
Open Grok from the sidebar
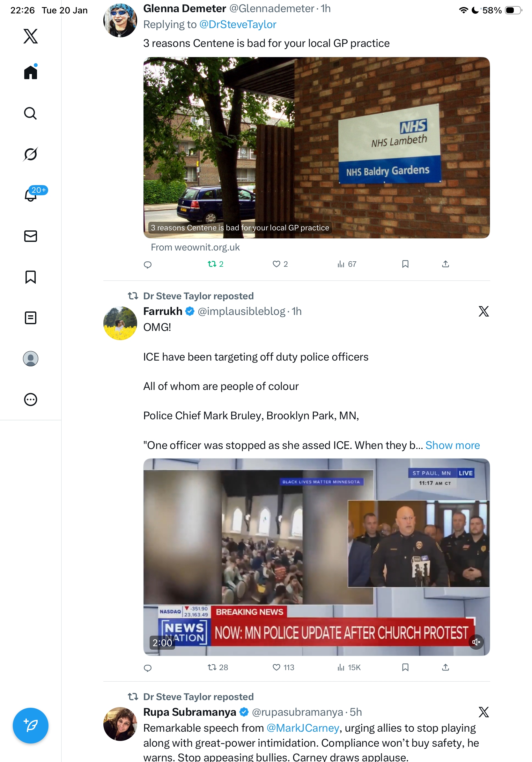click(31, 154)
